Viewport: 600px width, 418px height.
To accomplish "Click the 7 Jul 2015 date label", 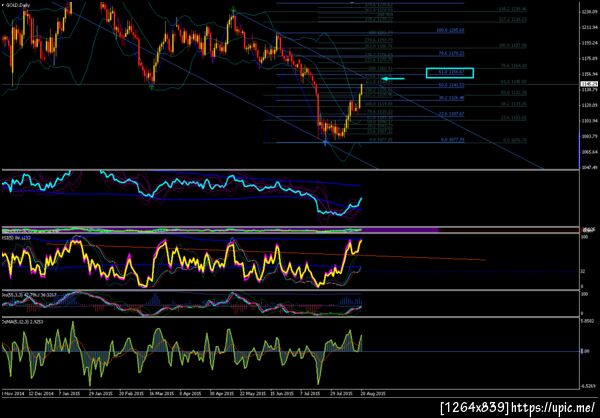I will tap(312, 393).
